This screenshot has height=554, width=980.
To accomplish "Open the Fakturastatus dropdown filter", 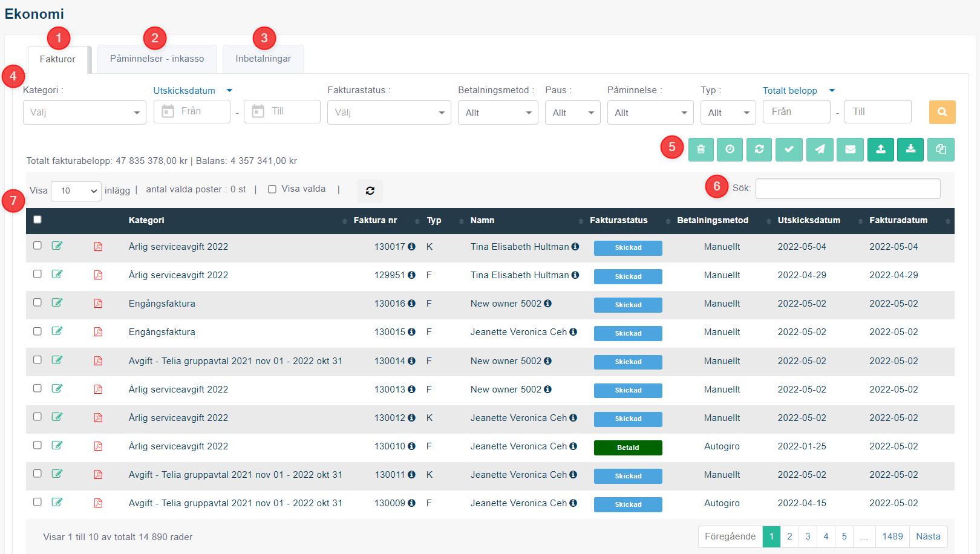I will (x=389, y=112).
